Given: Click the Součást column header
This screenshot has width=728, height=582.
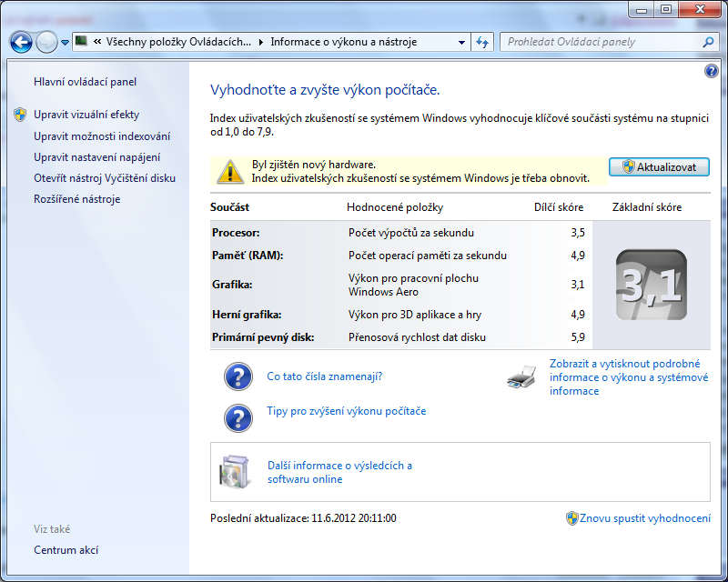Looking at the screenshot, I should pyautogui.click(x=229, y=207).
